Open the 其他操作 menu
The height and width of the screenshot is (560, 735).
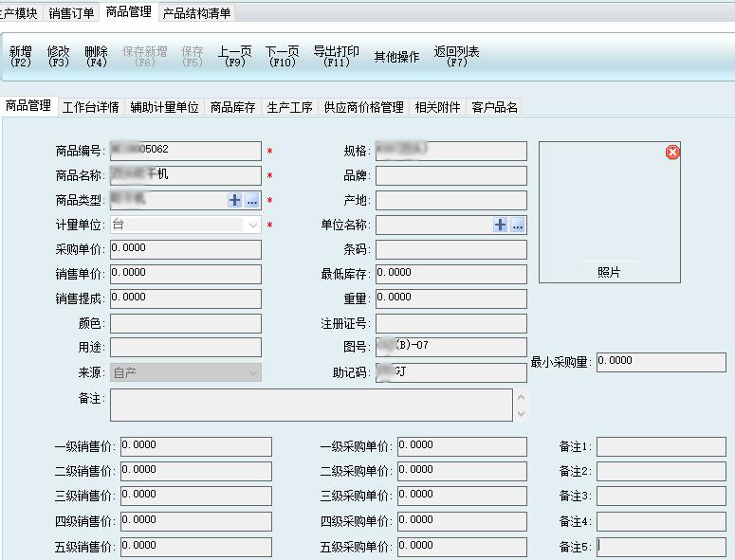tap(396, 57)
